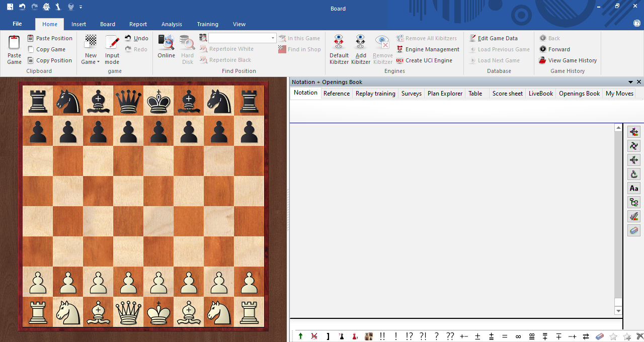Click the Undo arrow in the ribbon
This screenshot has width=644, height=342.
[x=128, y=38]
